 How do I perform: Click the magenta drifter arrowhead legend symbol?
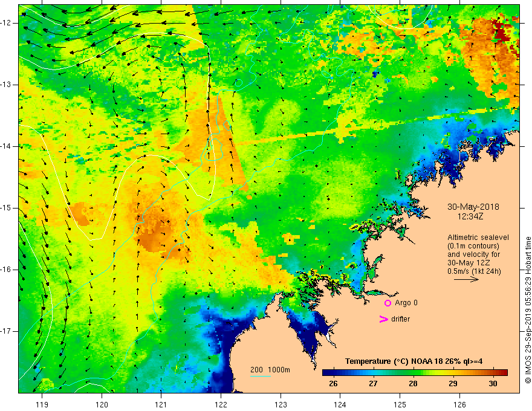383,319
